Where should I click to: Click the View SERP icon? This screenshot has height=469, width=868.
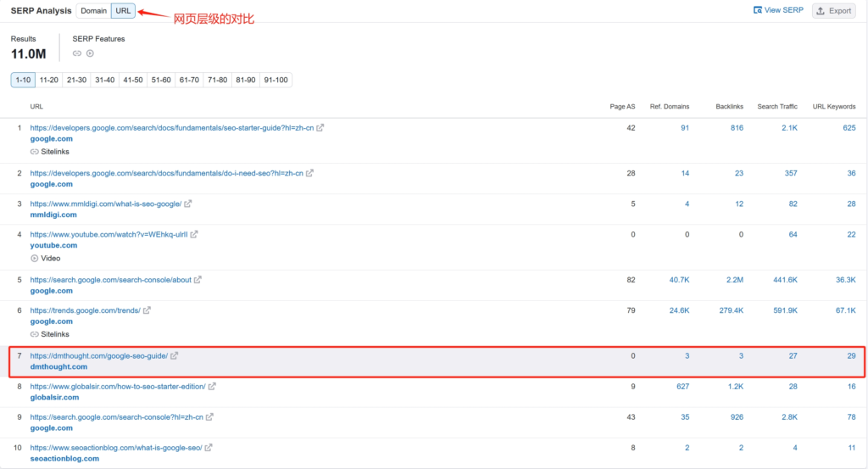click(x=758, y=10)
